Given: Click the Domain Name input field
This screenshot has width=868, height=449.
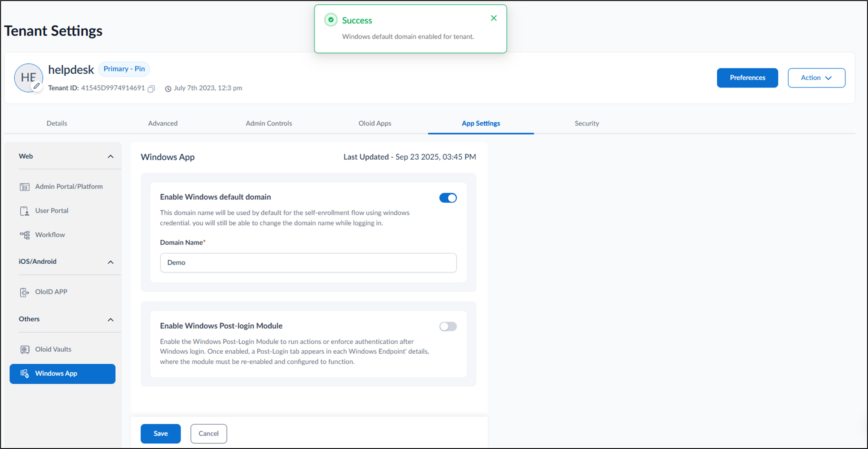Looking at the screenshot, I should coord(308,263).
